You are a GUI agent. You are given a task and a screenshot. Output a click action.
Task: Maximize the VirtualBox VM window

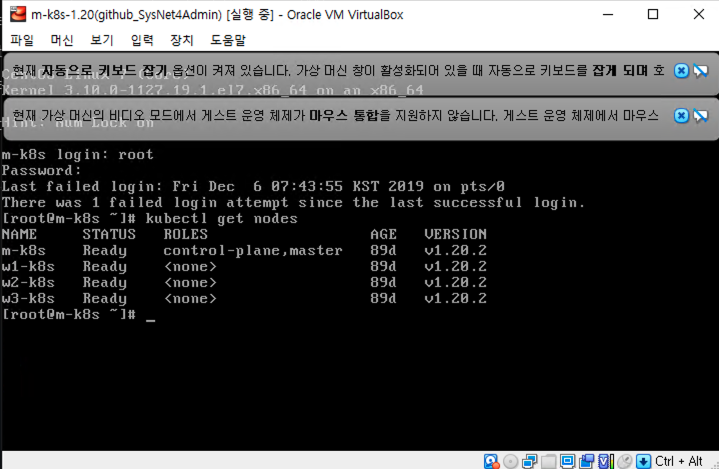(653, 14)
